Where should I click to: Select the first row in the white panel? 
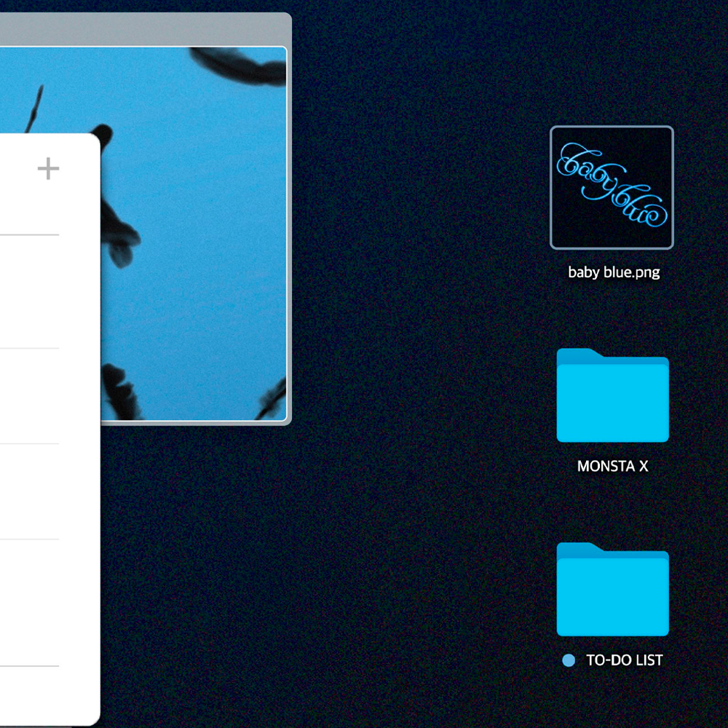tap(36, 291)
